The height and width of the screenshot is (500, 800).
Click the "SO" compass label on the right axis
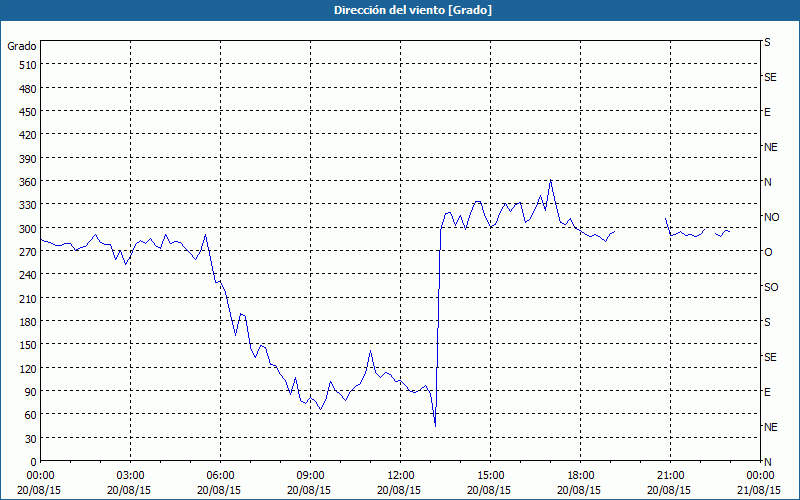coord(771,287)
